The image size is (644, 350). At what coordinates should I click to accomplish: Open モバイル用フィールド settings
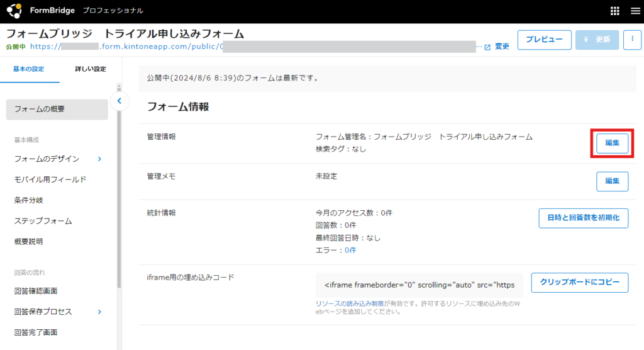pos(50,179)
